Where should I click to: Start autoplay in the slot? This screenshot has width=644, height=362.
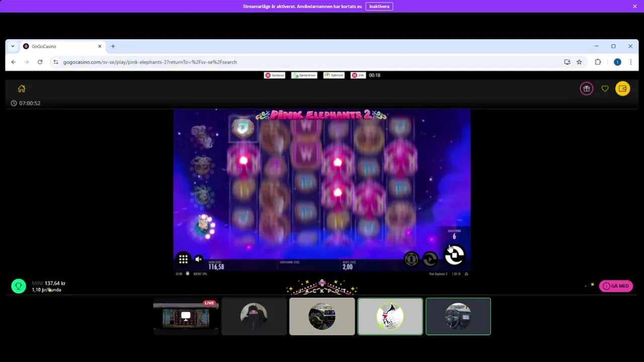pos(430,259)
